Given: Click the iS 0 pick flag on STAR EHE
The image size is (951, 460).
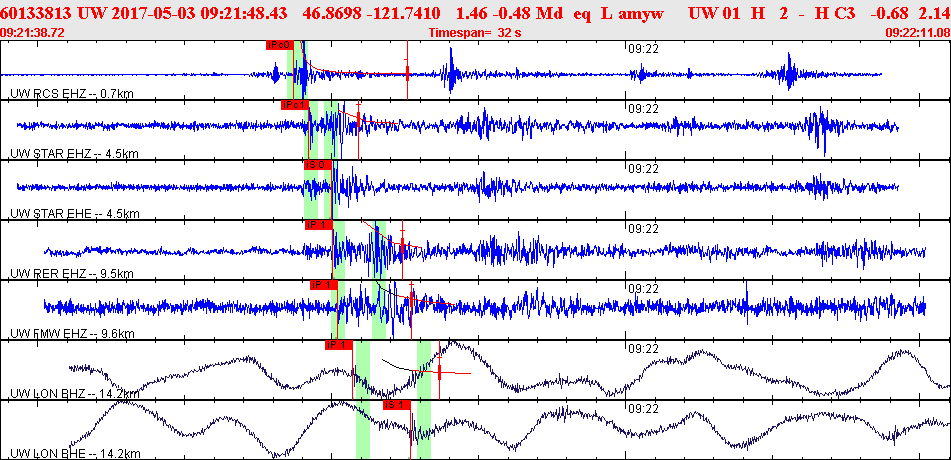Looking at the screenshot, I should tap(318, 164).
